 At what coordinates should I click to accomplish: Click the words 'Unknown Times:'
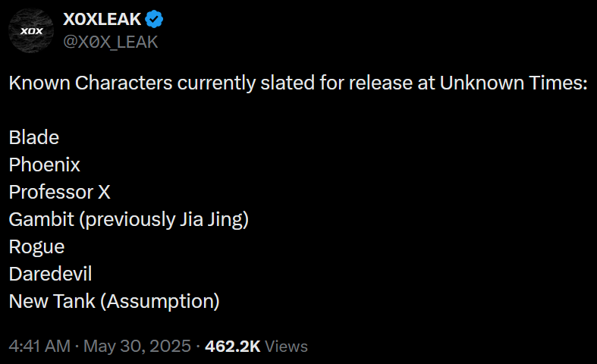514,83
